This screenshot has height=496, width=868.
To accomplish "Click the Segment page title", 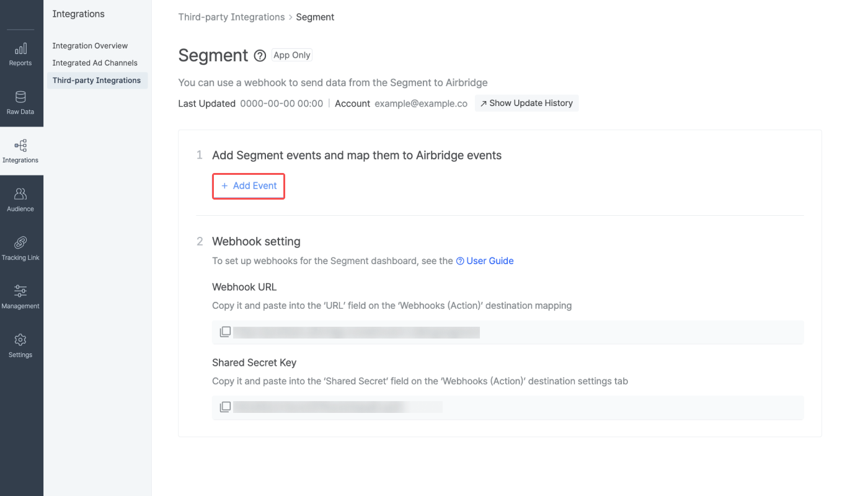I will [213, 56].
